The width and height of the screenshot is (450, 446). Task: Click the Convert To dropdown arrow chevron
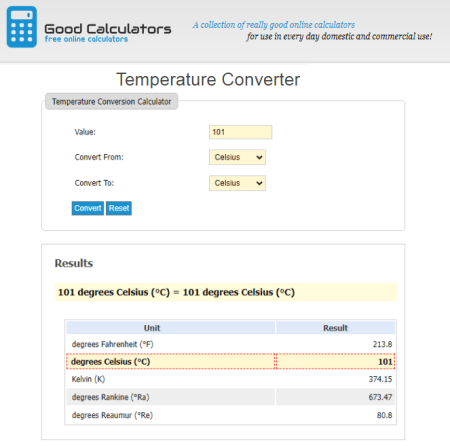pyautogui.click(x=259, y=183)
